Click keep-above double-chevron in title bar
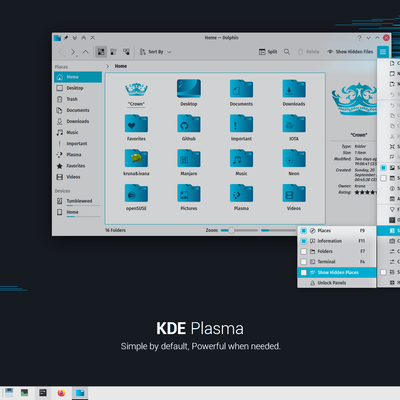The height and width of the screenshot is (400, 400). coord(84,38)
